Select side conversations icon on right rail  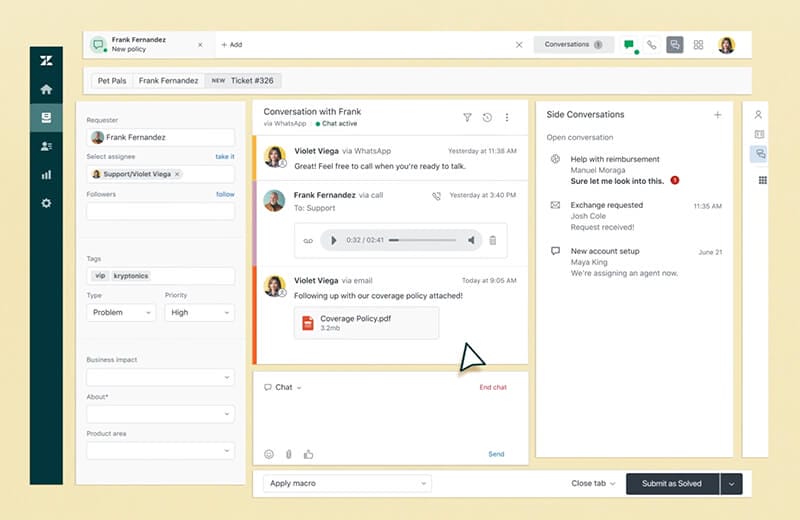click(760, 154)
